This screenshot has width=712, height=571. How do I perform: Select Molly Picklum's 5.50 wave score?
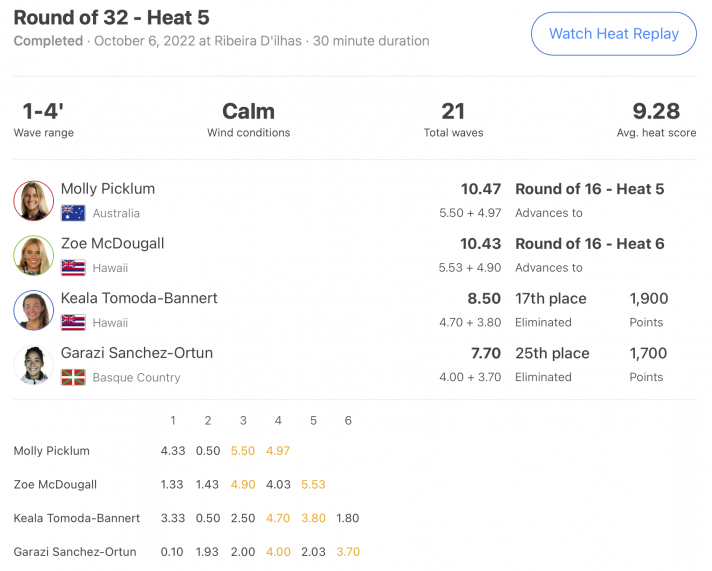pos(243,451)
